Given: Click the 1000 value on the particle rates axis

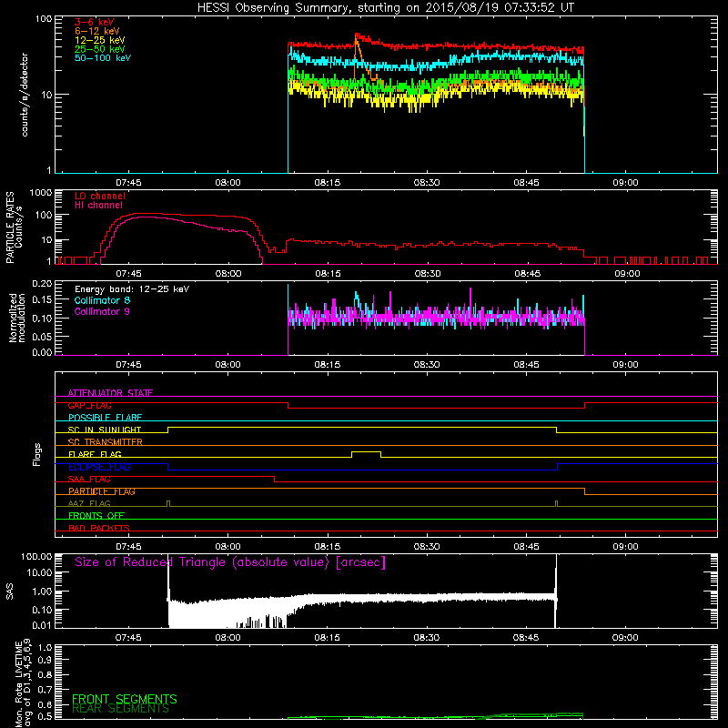Looking at the screenshot, I should (41, 193).
